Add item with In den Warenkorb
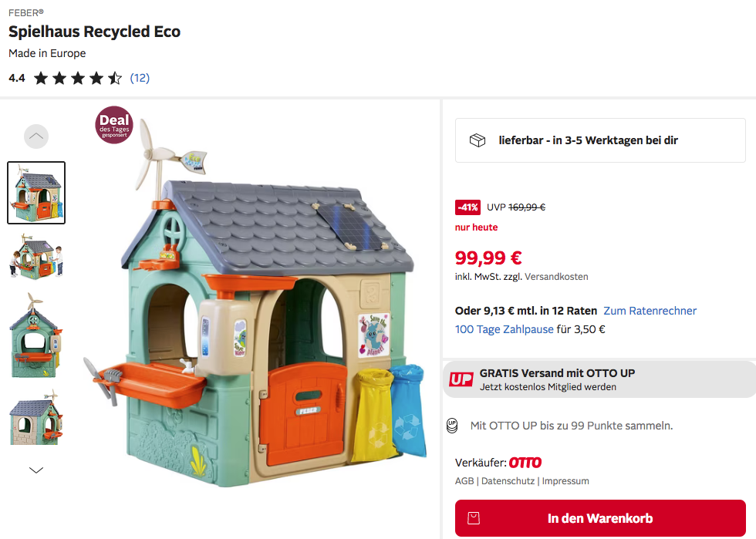This screenshot has width=756, height=539. pyautogui.click(x=600, y=518)
